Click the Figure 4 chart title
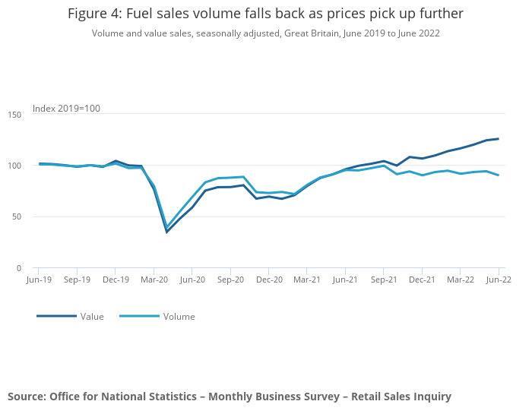 tap(265, 14)
